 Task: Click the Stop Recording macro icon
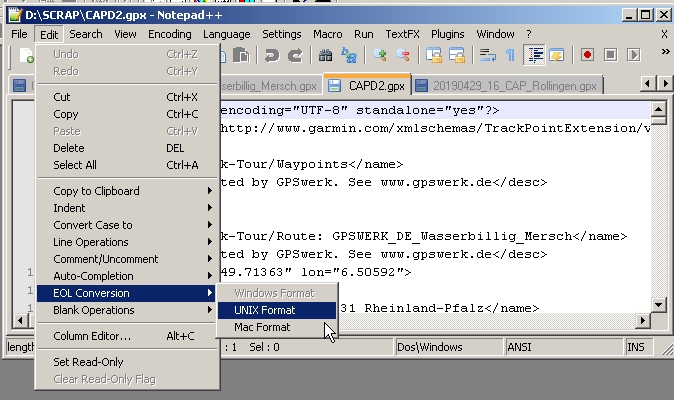click(x=610, y=56)
